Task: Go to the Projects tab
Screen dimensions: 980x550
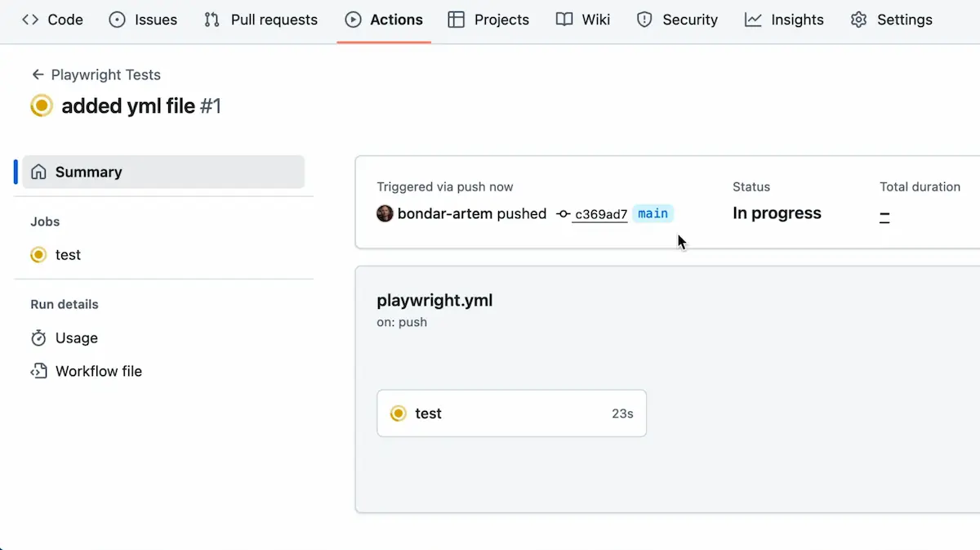Action: tap(488, 20)
